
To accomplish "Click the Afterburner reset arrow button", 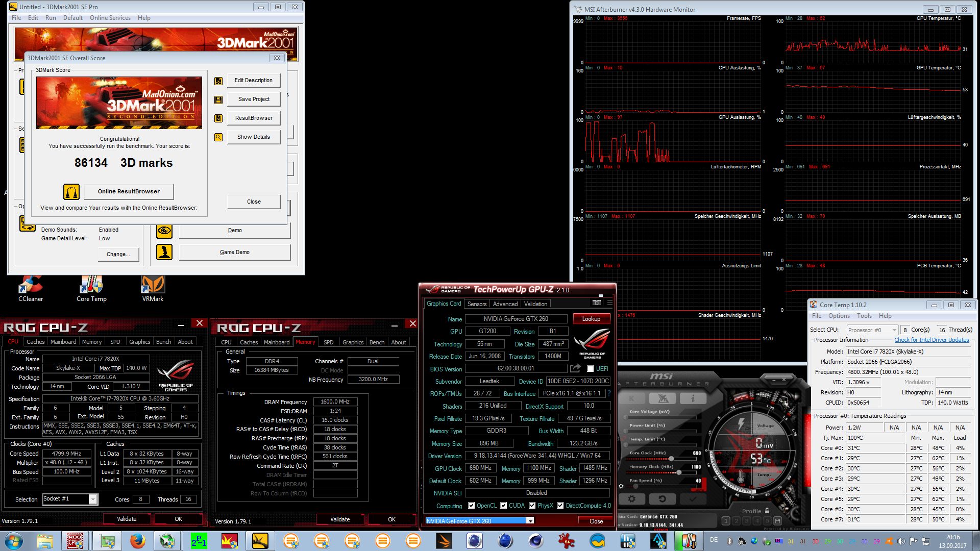I will pyautogui.click(x=662, y=499).
